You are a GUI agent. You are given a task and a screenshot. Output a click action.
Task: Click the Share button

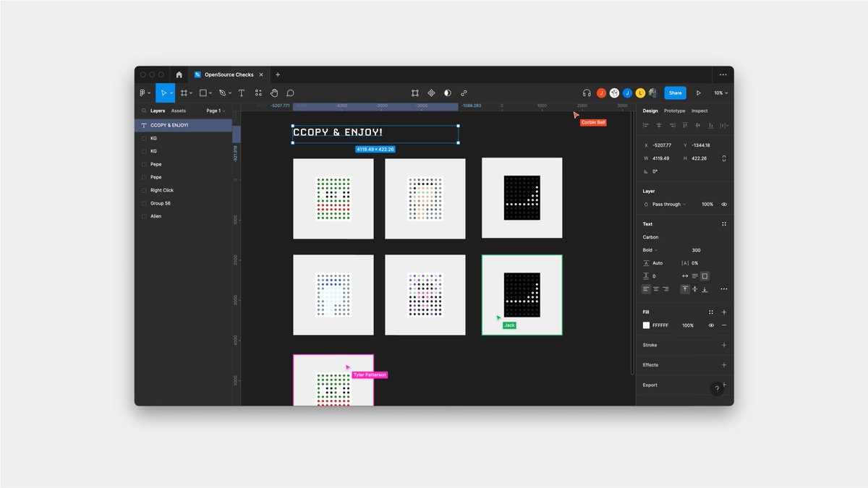tap(675, 93)
